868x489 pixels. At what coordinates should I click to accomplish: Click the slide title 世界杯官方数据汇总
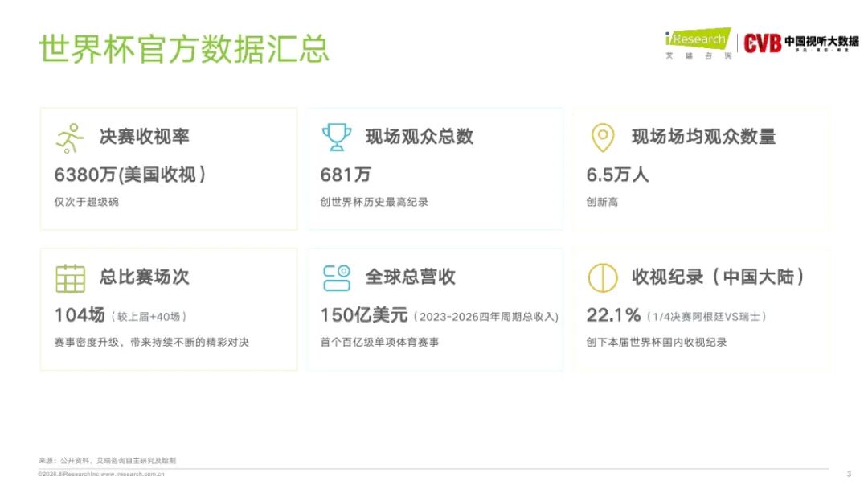184,49
